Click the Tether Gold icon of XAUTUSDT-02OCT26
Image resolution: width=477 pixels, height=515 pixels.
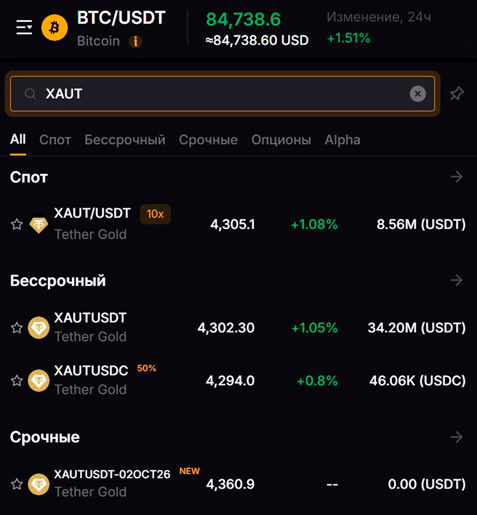pyautogui.click(x=39, y=484)
